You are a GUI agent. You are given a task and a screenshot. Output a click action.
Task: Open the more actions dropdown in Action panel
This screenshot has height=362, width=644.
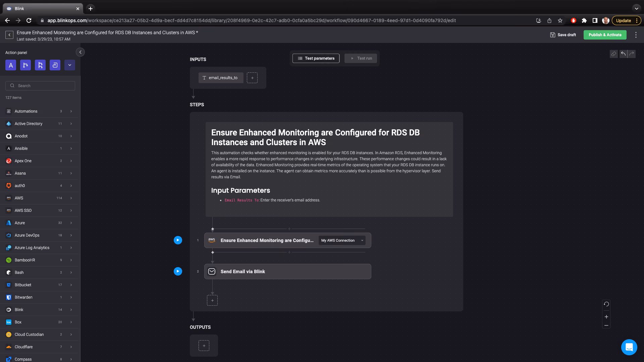click(x=70, y=65)
